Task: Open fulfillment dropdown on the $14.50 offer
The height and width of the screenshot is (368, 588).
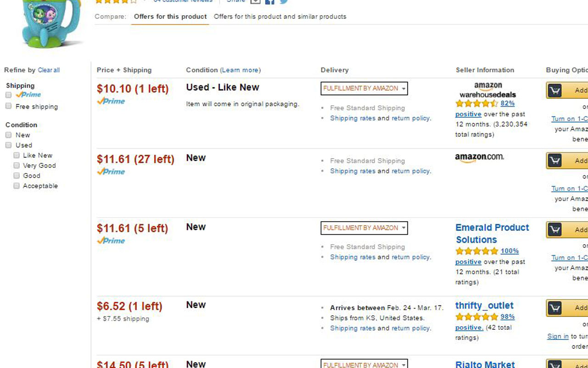Action: pyautogui.click(x=364, y=364)
